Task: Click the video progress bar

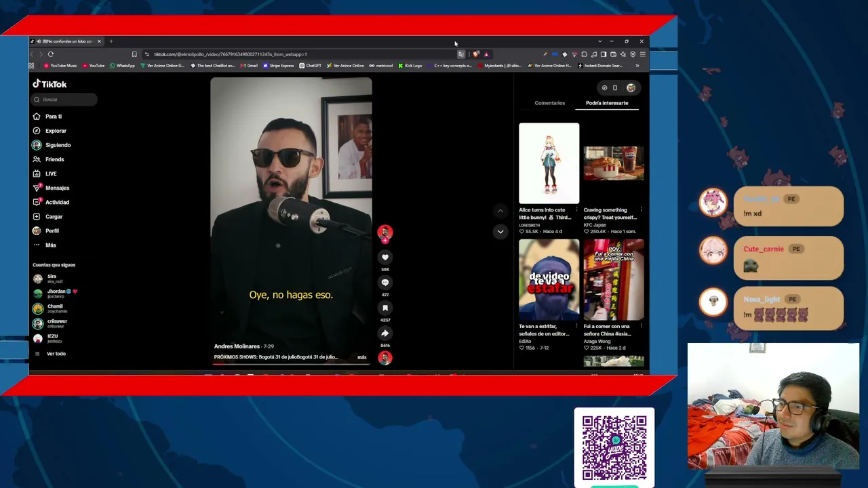Action: [x=291, y=364]
